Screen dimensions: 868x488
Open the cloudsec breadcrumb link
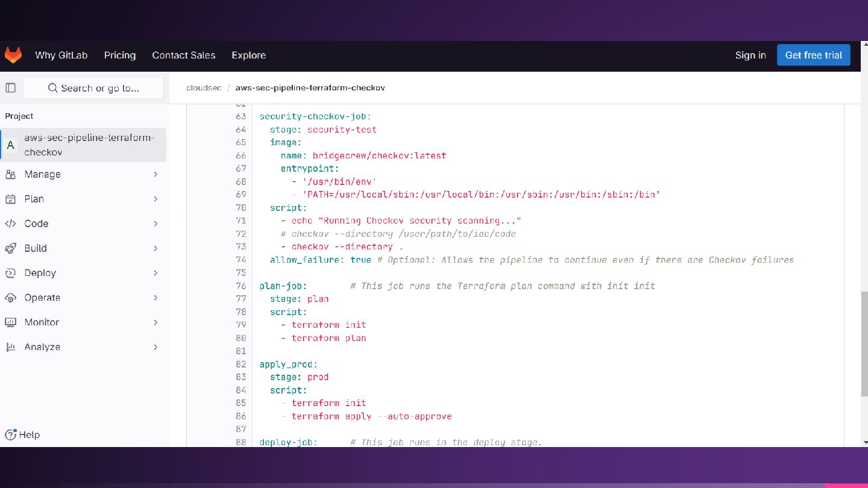coord(204,88)
